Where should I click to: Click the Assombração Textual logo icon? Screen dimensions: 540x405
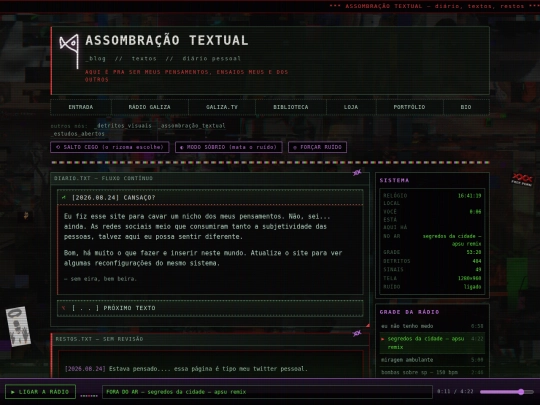click(69, 51)
